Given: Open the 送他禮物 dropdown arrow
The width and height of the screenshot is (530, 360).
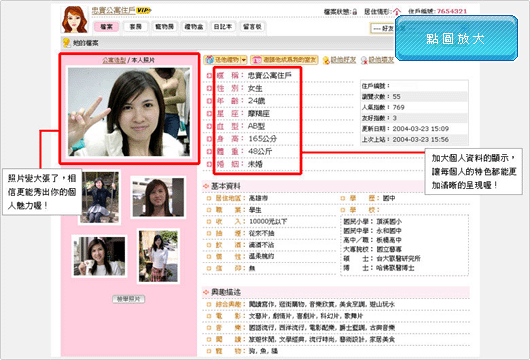Looking at the screenshot, I should (x=244, y=60).
